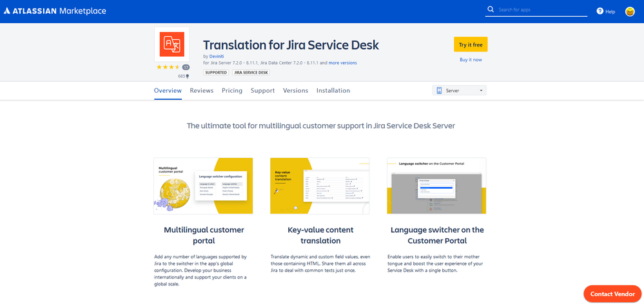Expand the Server hosting dropdown
Screen dimensions: 644x306
(x=459, y=91)
